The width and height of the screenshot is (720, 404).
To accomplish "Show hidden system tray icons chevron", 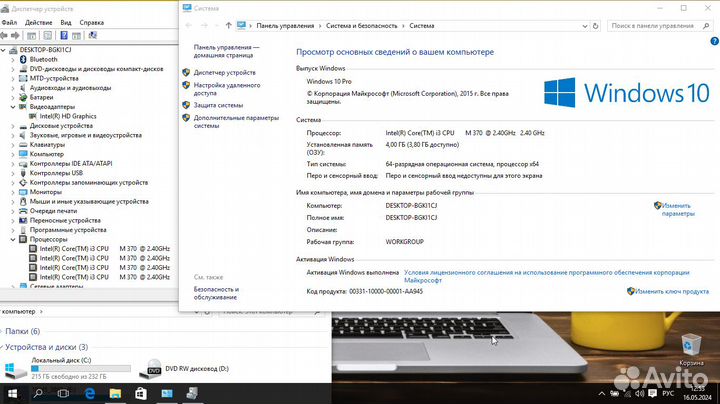I will tap(602, 394).
